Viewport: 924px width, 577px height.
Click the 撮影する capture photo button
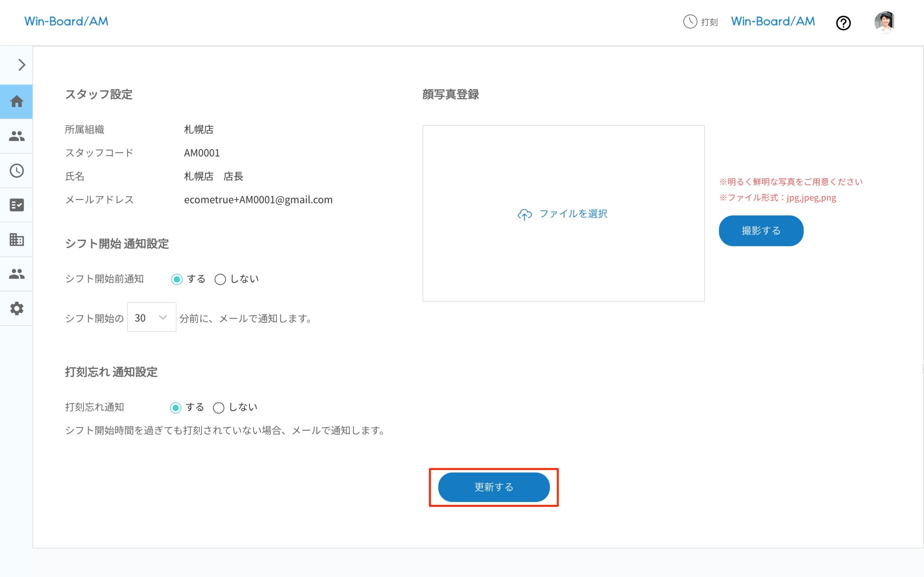pos(760,230)
